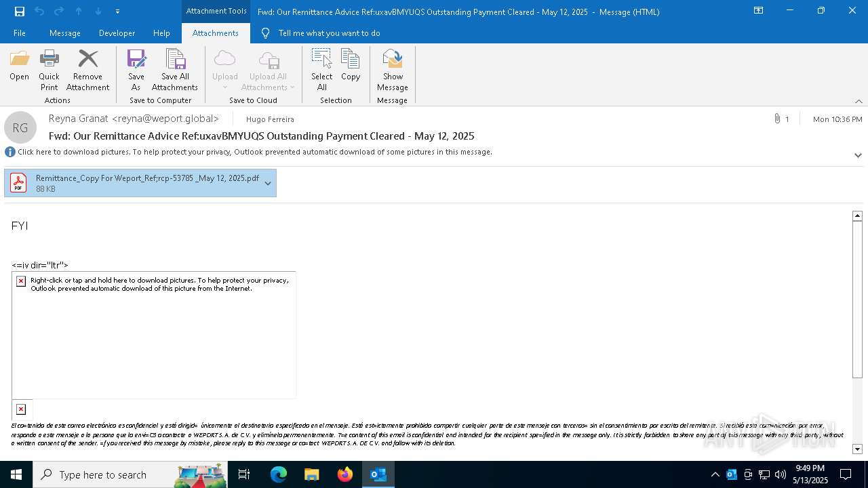Screen dimensions: 868x488
Task: Click the vertical scrollbar thumb
Action: [x=857, y=300]
